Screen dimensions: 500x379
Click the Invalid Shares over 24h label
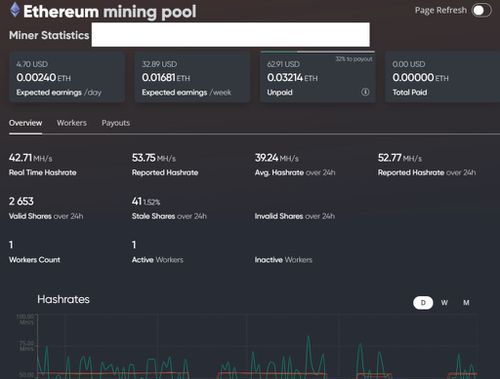pos(295,216)
